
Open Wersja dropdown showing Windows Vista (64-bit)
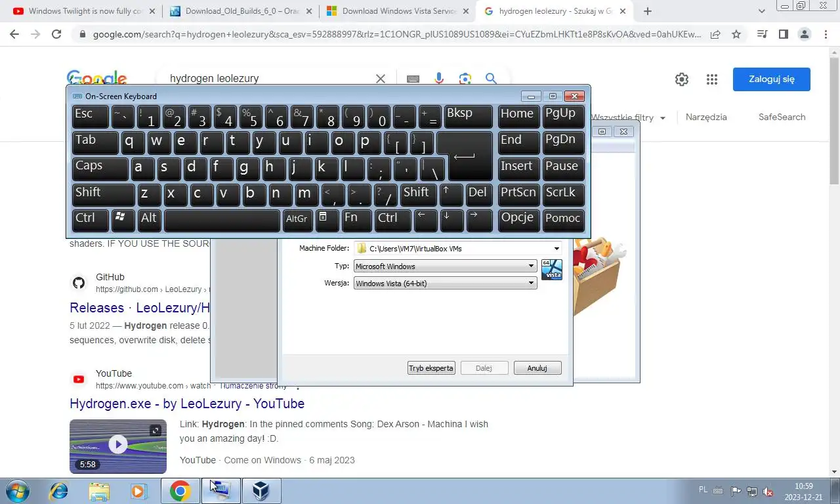pos(445,283)
